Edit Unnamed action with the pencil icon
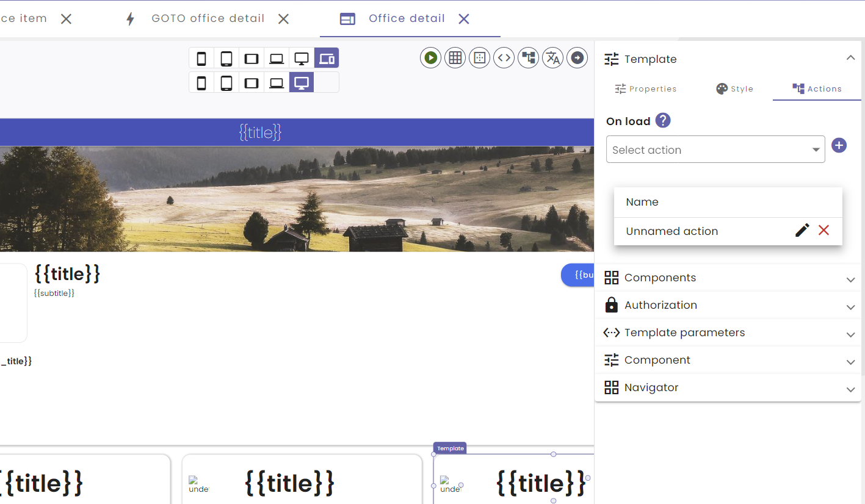865x504 pixels. click(x=802, y=231)
